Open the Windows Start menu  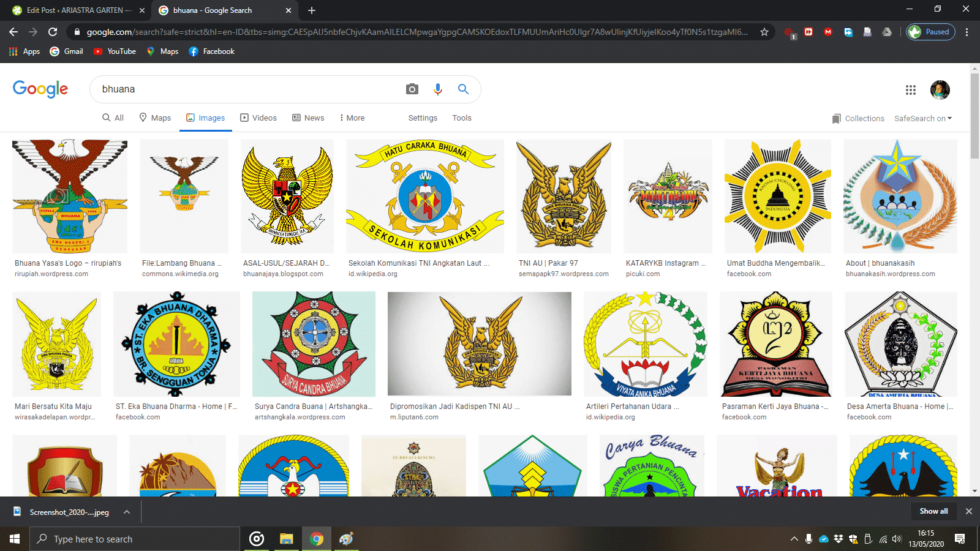[15, 539]
